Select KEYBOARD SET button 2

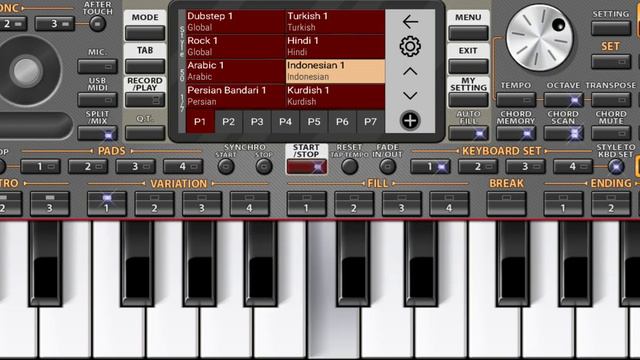pyautogui.click(x=478, y=167)
